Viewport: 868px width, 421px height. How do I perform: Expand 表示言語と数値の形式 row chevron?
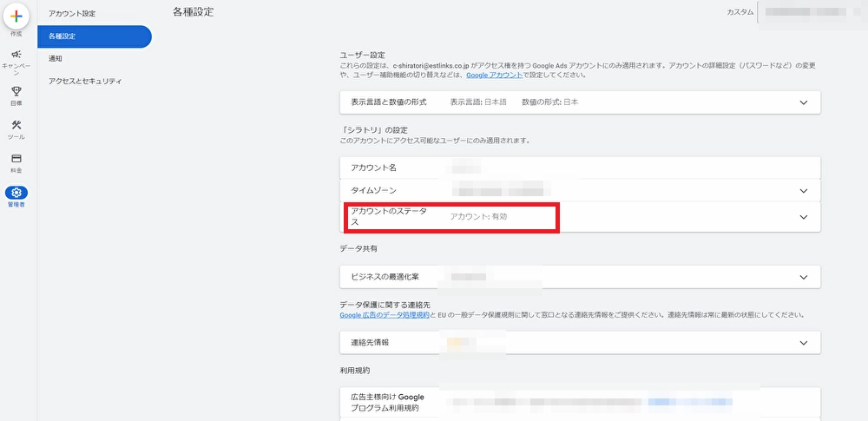(x=803, y=102)
